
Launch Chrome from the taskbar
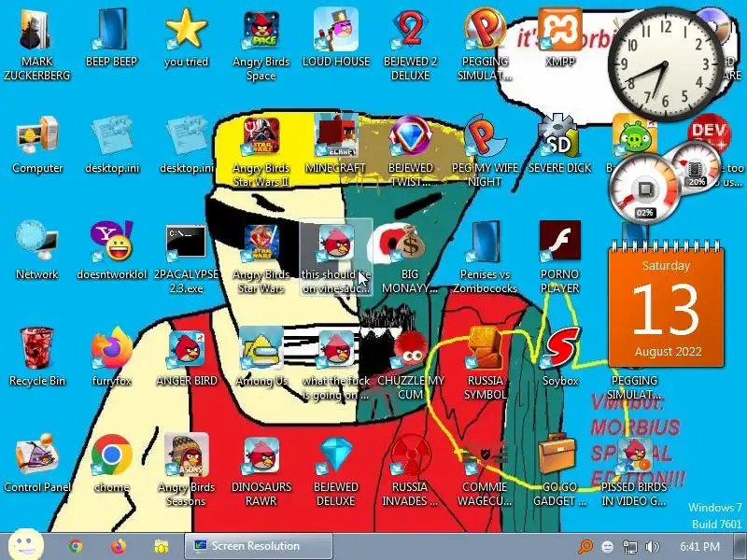pos(76,546)
